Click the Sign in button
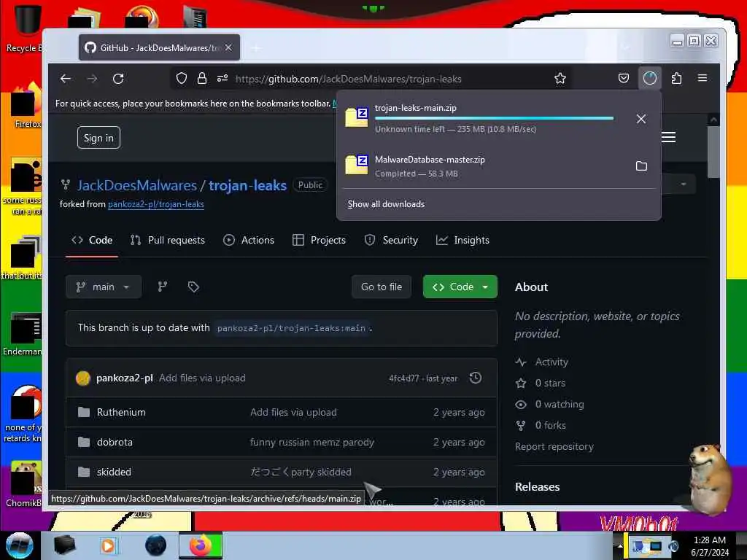The width and height of the screenshot is (747, 560). [98, 138]
